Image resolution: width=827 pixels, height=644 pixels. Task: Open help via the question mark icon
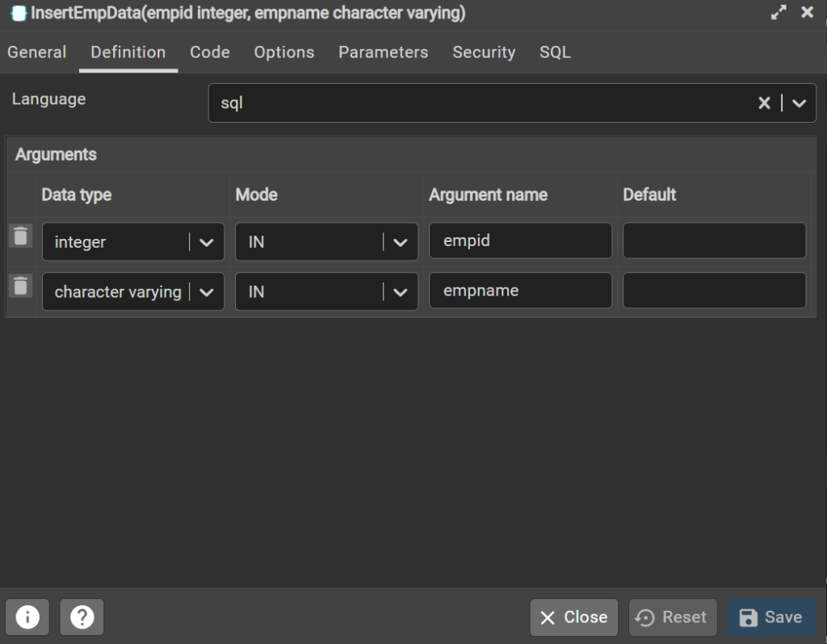tap(82, 617)
